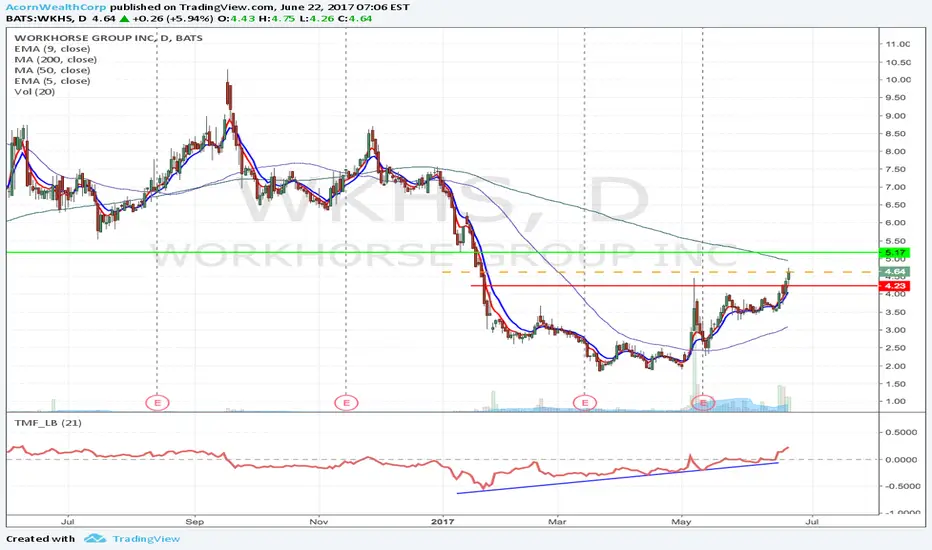Select the red 4.23 price label
Screen dimensions: 932x550
click(x=895, y=286)
